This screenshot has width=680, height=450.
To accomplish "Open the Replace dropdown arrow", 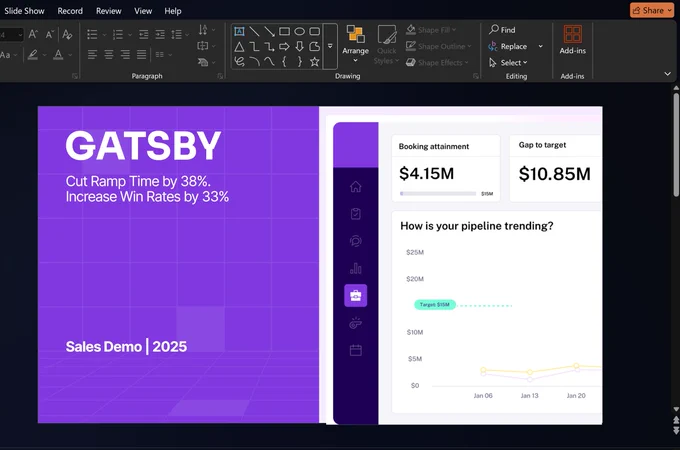I will tap(540, 46).
